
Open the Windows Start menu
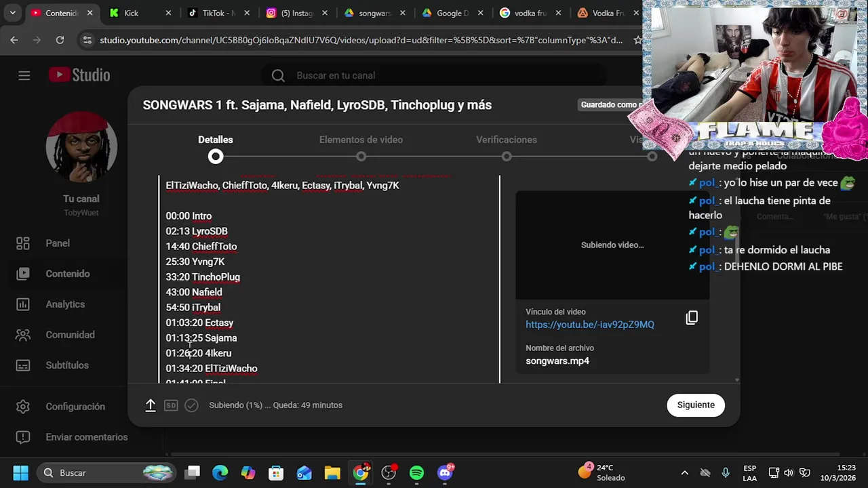click(21, 472)
